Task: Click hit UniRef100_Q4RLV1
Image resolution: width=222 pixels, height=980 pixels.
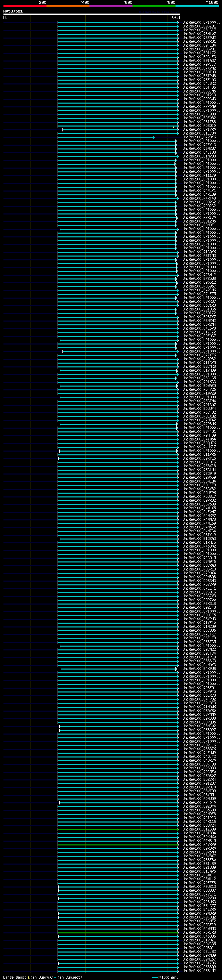Action: [x=199, y=191]
